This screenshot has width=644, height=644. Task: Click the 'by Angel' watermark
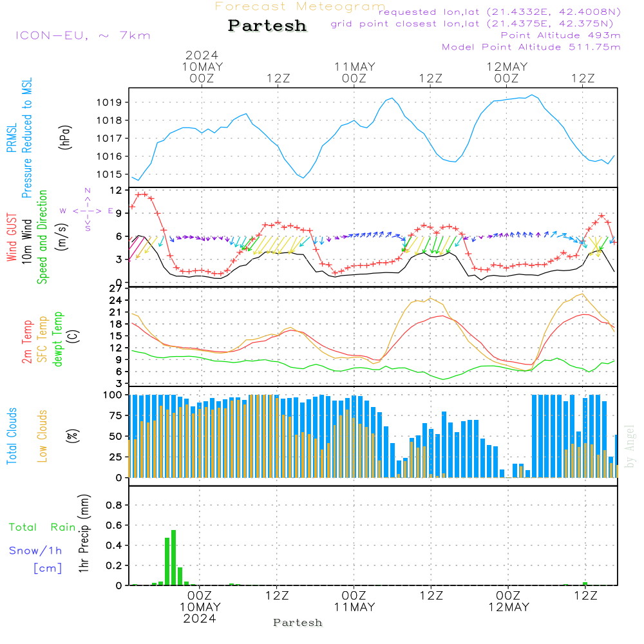click(x=630, y=446)
